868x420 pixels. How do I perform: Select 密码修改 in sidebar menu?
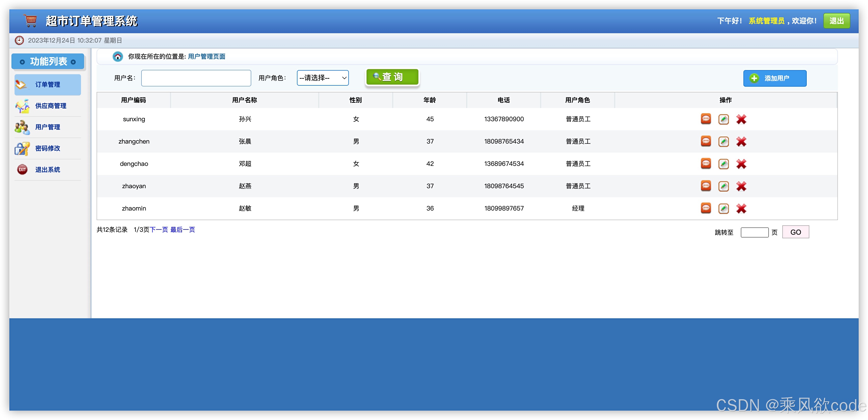coord(48,148)
